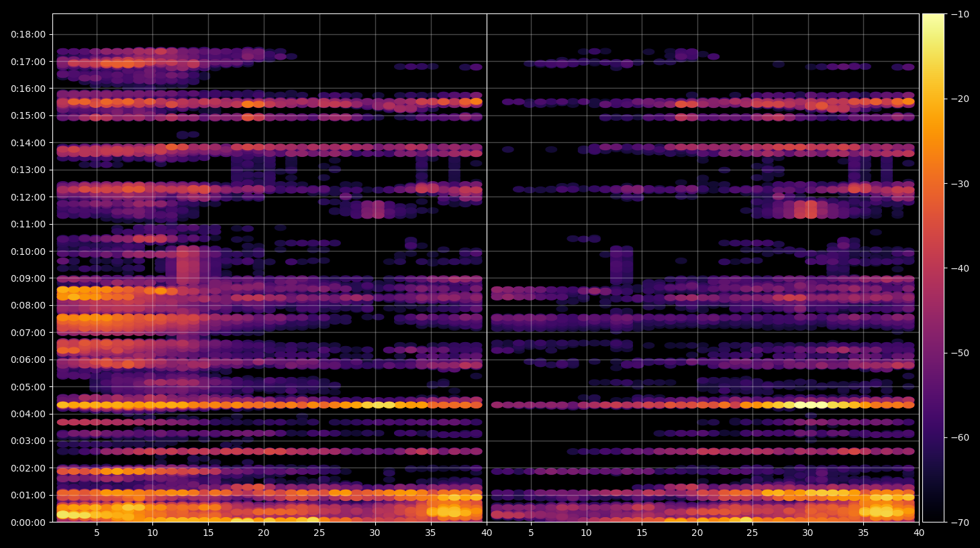
Task: Click the 0:05:00 time axis label
Action: pyautogui.click(x=28, y=387)
